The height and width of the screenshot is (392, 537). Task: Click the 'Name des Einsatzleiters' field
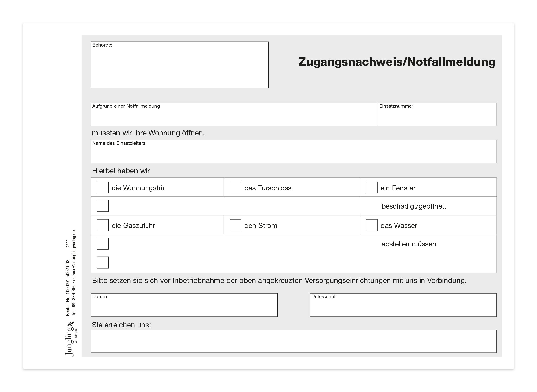(x=294, y=152)
